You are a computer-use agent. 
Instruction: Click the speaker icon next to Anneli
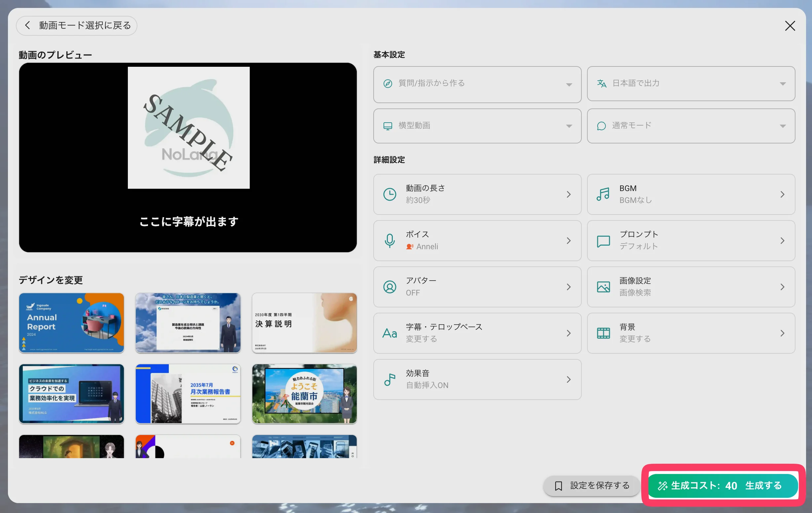coord(410,247)
